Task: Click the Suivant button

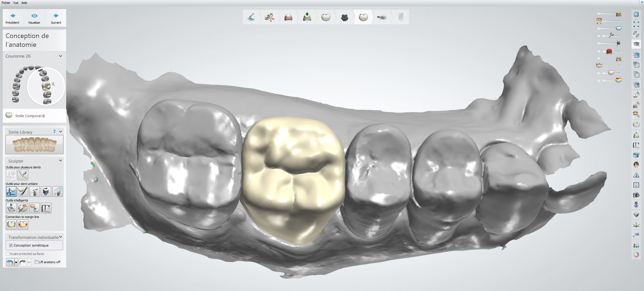Action: tap(56, 18)
